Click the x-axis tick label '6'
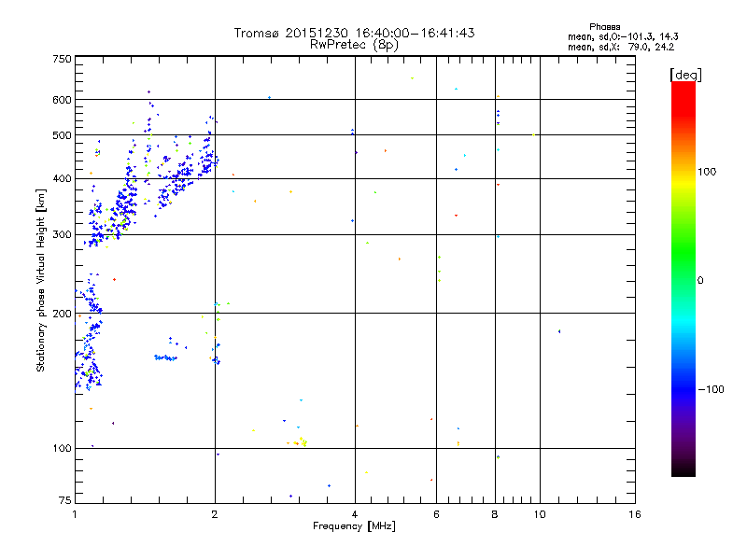 [436, 514]
